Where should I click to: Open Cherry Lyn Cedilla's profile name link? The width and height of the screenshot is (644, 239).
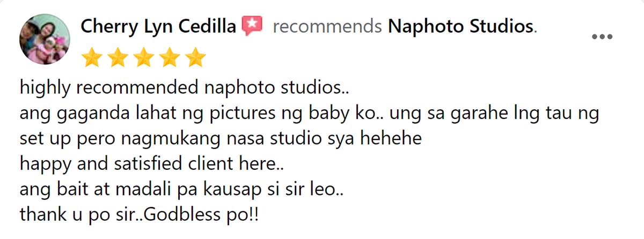[158, 26]
